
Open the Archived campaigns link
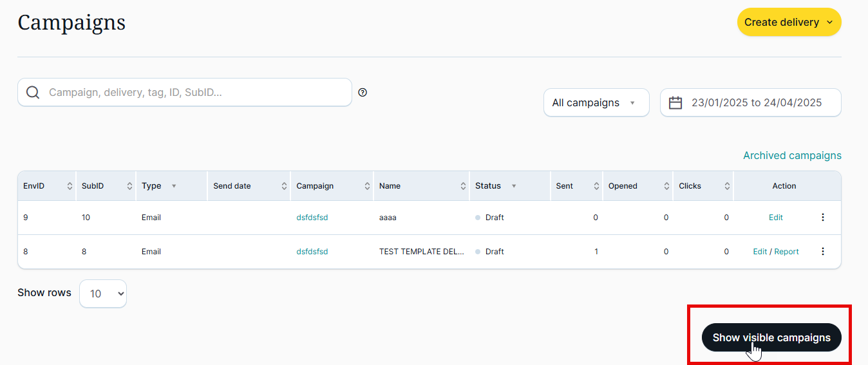point(791,156)
